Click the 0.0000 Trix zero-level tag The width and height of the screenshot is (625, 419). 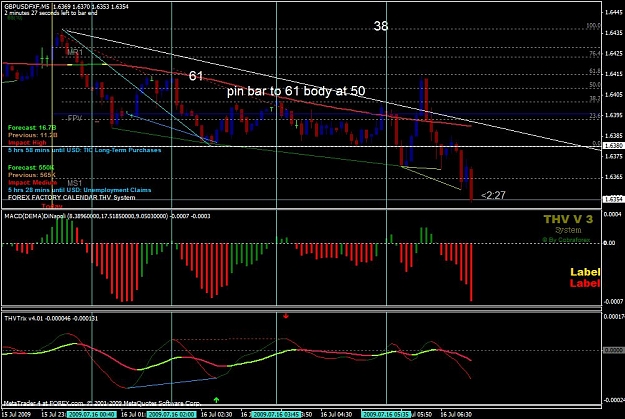(x=613, y=350)
